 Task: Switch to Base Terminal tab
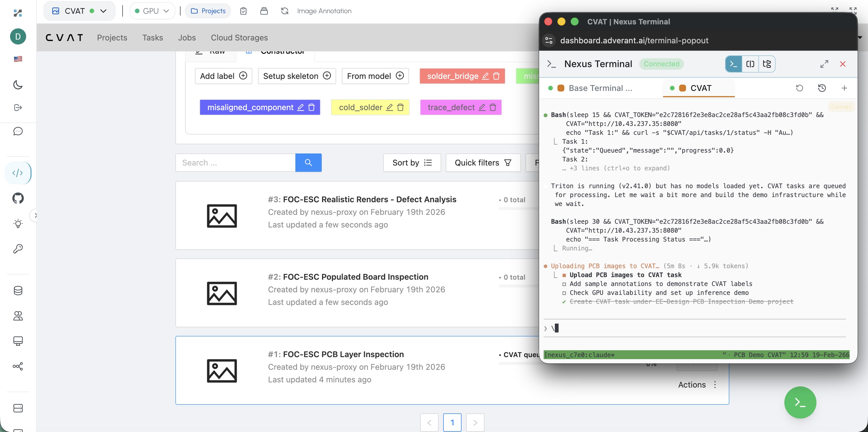600,88
